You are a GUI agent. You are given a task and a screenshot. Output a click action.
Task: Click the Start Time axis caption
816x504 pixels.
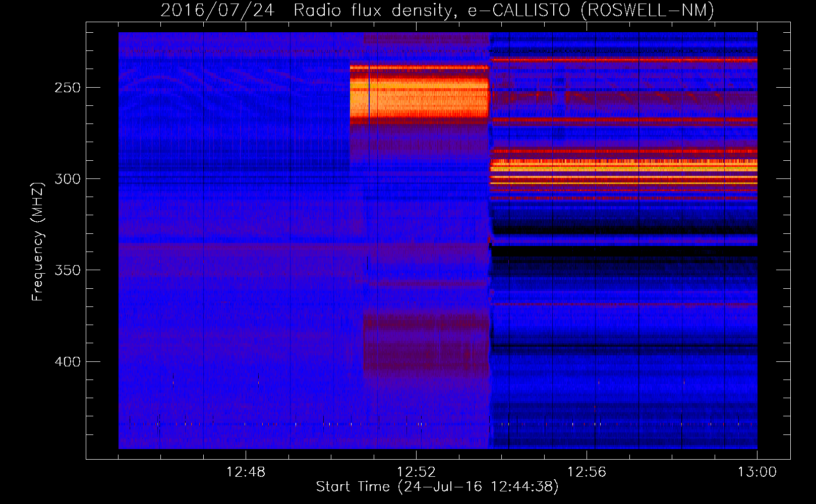[x=437, y=487]
